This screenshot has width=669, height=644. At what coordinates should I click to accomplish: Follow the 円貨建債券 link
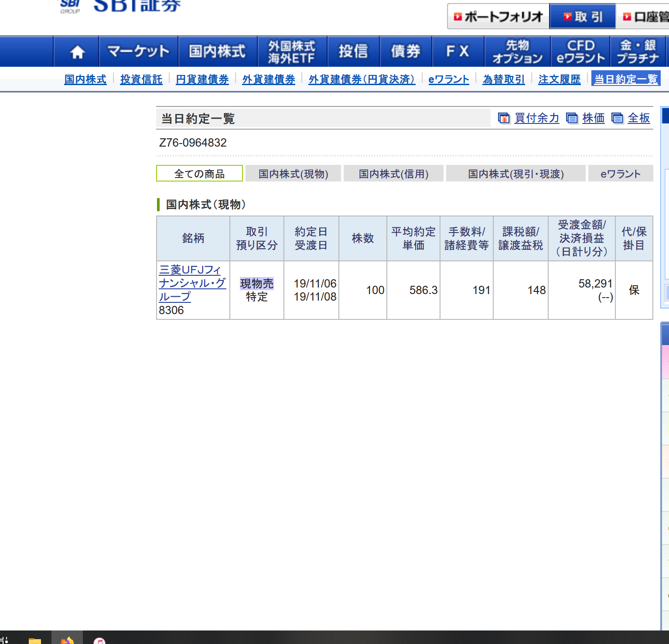202,79
